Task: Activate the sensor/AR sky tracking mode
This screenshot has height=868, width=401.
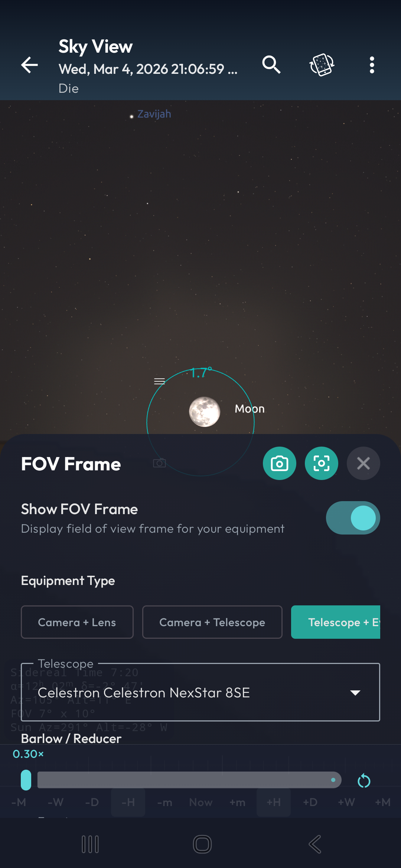Action: (322, 65)
